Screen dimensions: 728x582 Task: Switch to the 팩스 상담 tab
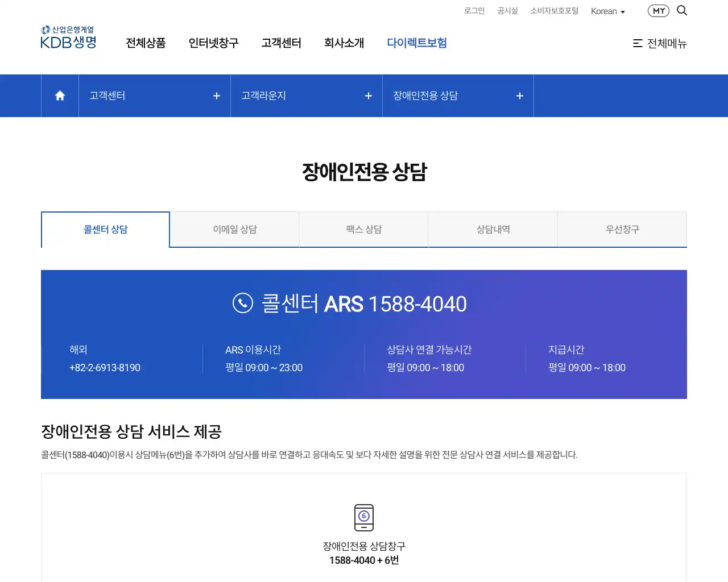363,230
